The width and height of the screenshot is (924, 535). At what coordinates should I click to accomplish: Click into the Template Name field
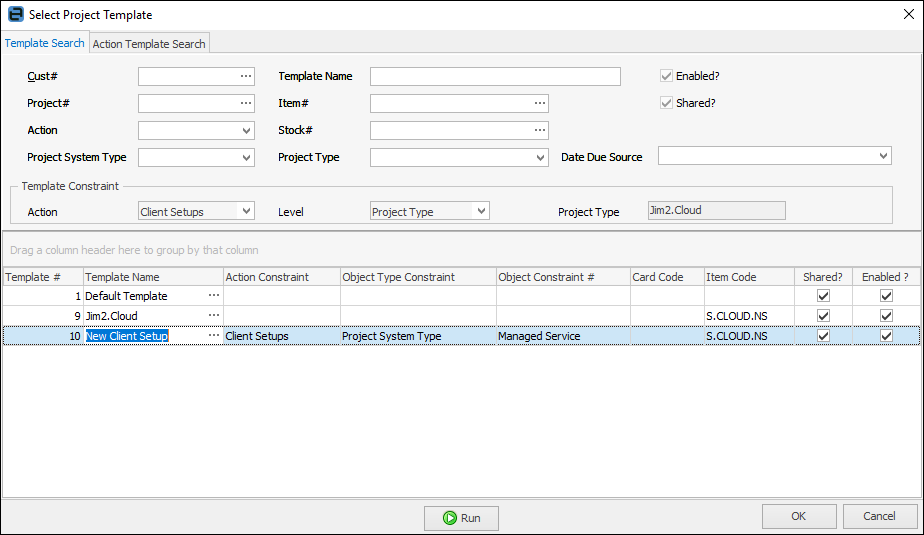(x=495, y=76)
